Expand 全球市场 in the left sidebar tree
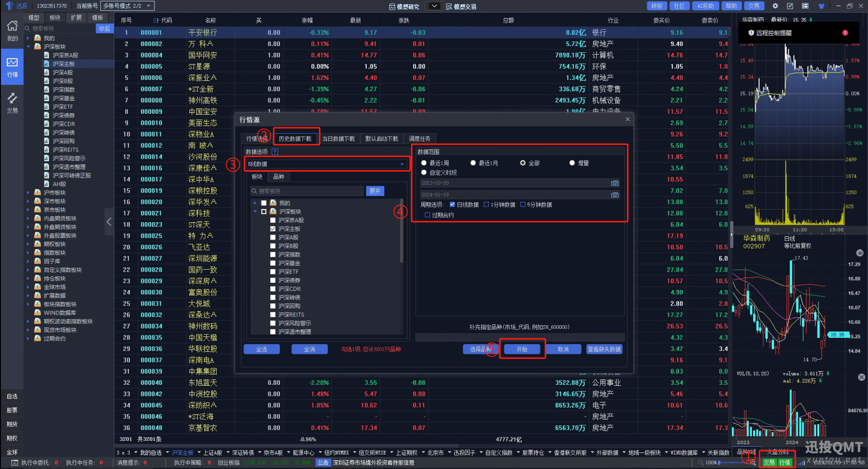Screen dimensions: 868x469 click(x=28, y=287)
